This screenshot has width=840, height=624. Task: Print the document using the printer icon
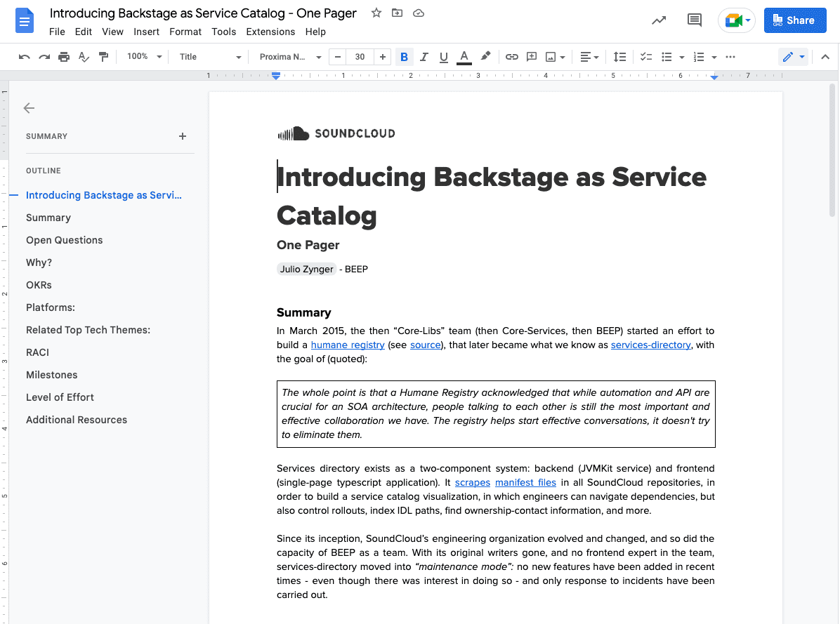tap(64, 57)
